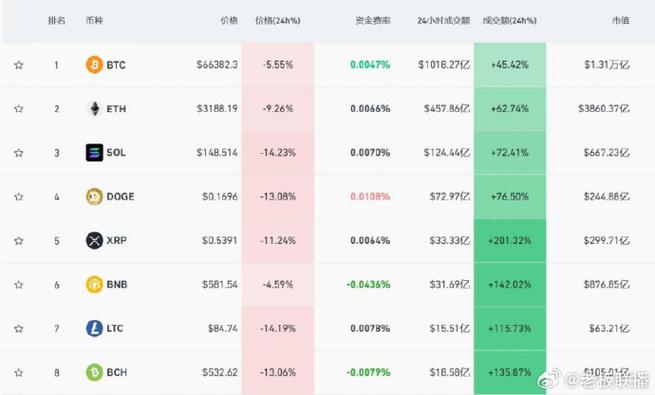The width and height of the screenshot is (655, 395).
Task: Click the BNB coin icon
Action: coord(94,284)
